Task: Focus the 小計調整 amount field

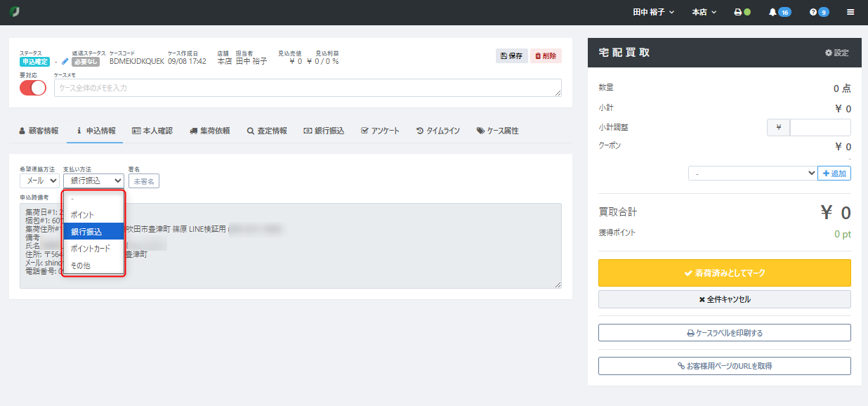Action: click(x=820, y=128)
